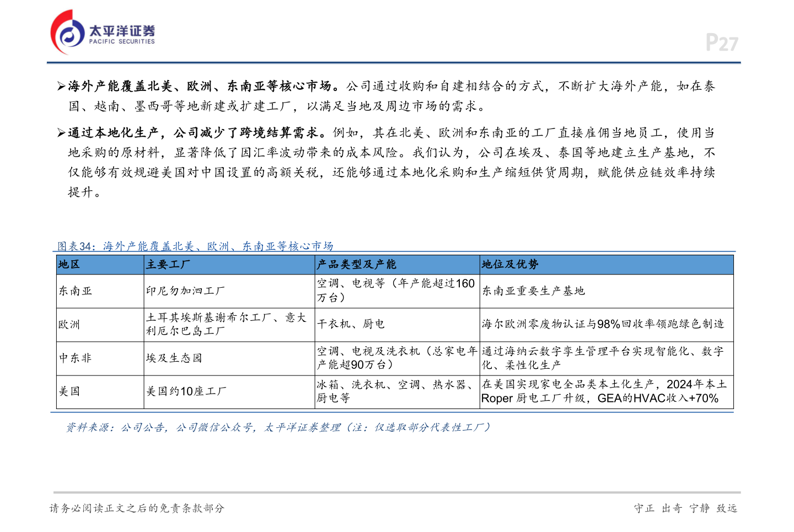Open the 图表34 figure caption link
Viewport: 794px width, 532px height.
pyautogui.click(x=195, y=246)
